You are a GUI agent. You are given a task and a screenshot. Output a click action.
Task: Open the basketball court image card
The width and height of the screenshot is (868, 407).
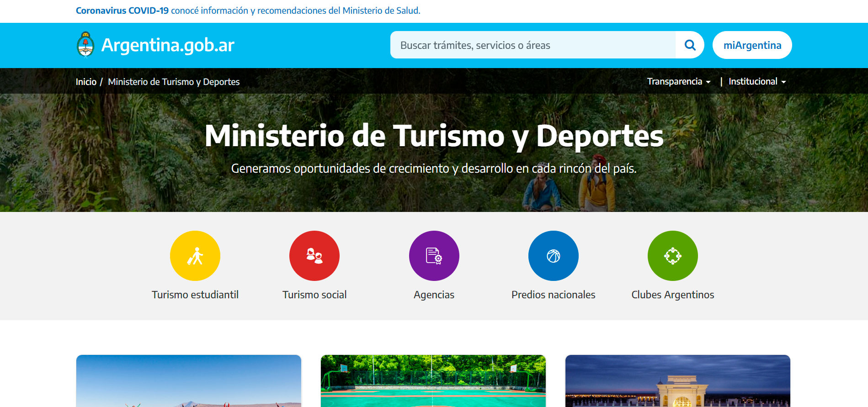click(433, 381)
